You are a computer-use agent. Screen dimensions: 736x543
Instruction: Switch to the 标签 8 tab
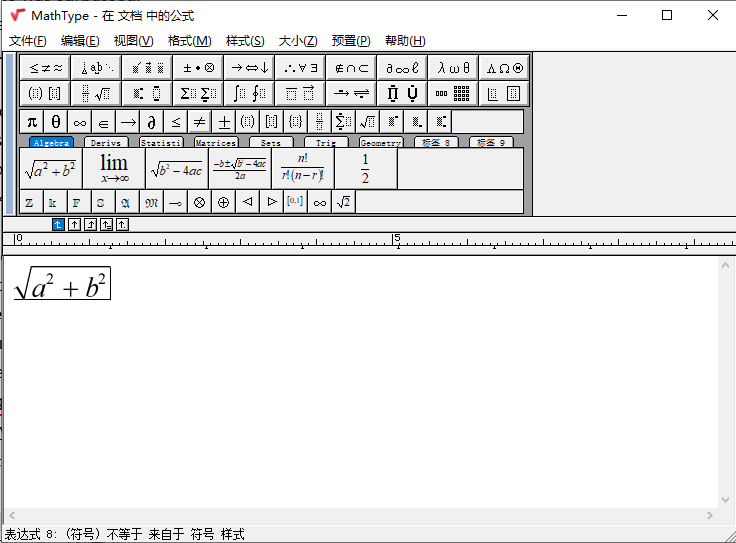pyautogui.click(x=436, y=142)
